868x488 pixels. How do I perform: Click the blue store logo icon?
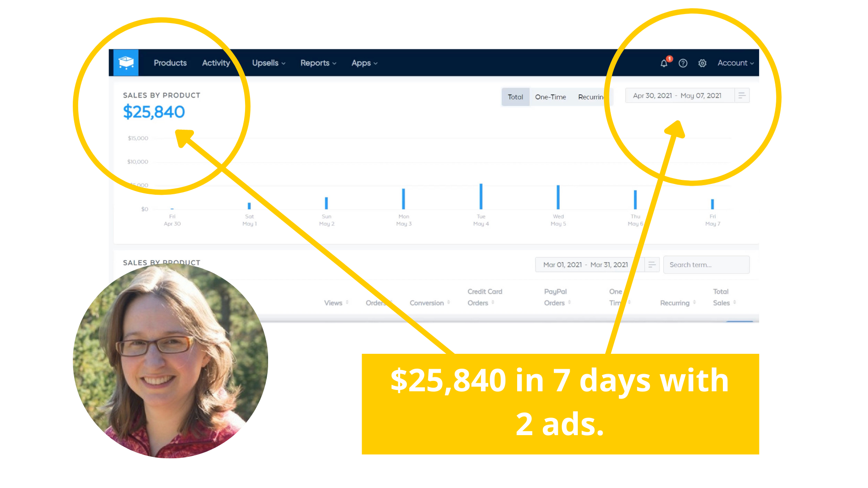[x=126, y=62]
